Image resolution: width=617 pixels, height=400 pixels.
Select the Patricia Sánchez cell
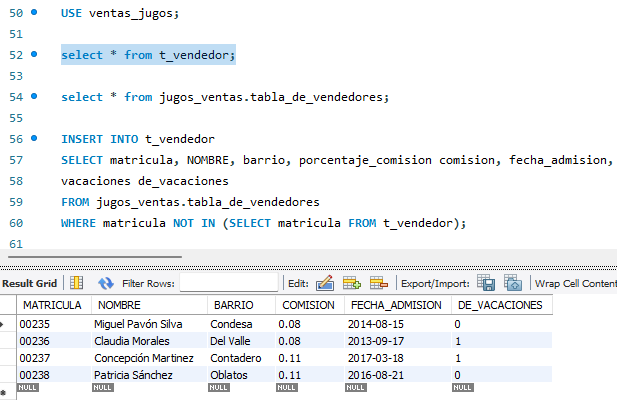click(150, 375)
